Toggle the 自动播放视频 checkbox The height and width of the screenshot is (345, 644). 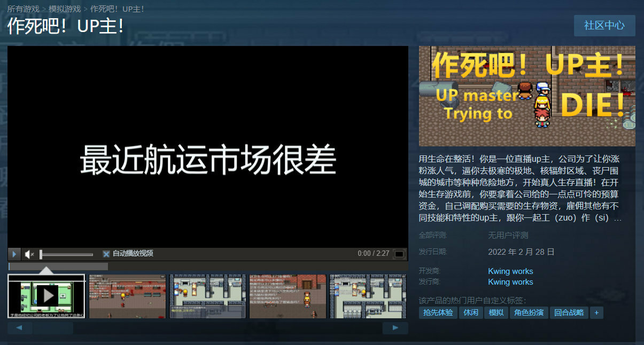pyautogui.click(x=106, y=254)
